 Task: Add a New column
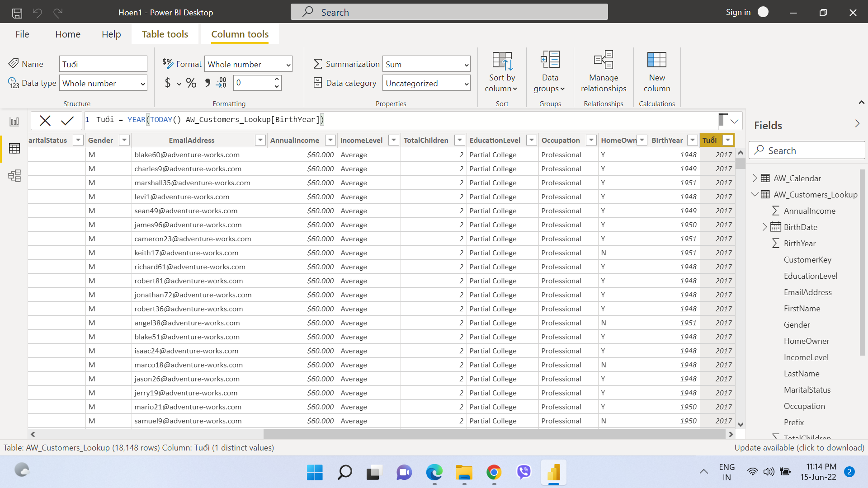pos(657,71)
